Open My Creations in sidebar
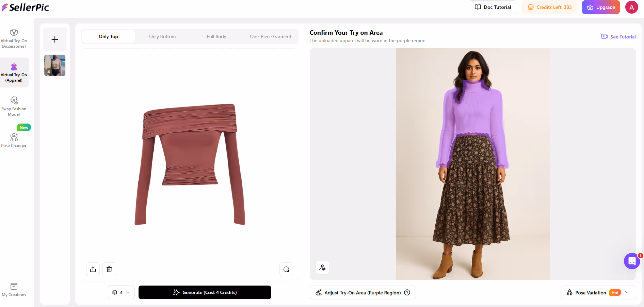 [x=14, y=290]
